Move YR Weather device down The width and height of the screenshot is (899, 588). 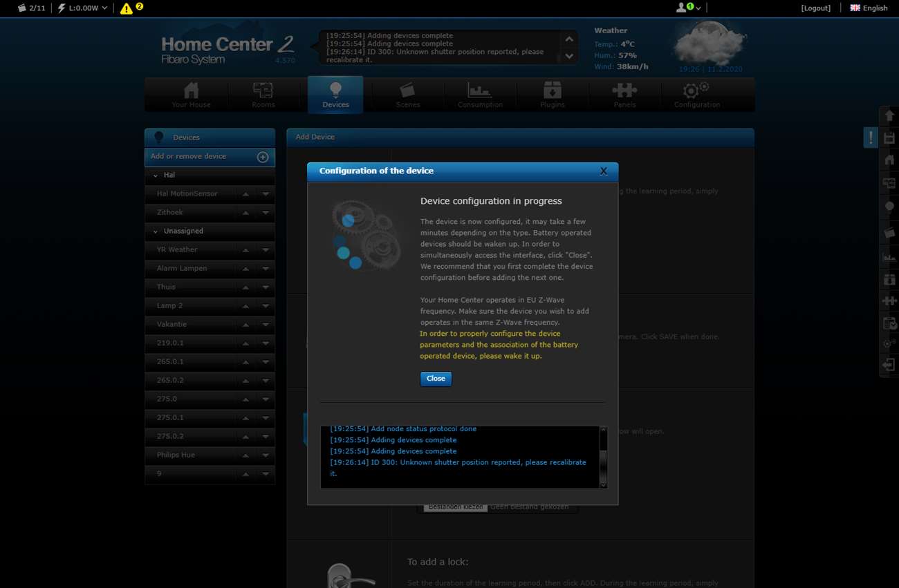click(266, 250)
